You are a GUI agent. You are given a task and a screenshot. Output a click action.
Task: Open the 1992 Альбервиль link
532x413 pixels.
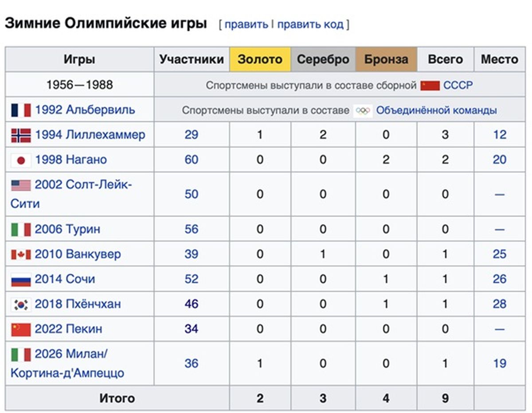pyautogui.click(x=85, y=109)
